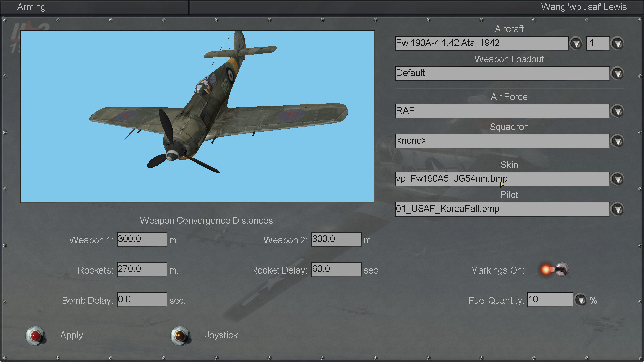Image resolution: width=644 pixels, height=362 pixels.
Task: Open the aircraft number dropdown arrow
Action: point(618,43)
